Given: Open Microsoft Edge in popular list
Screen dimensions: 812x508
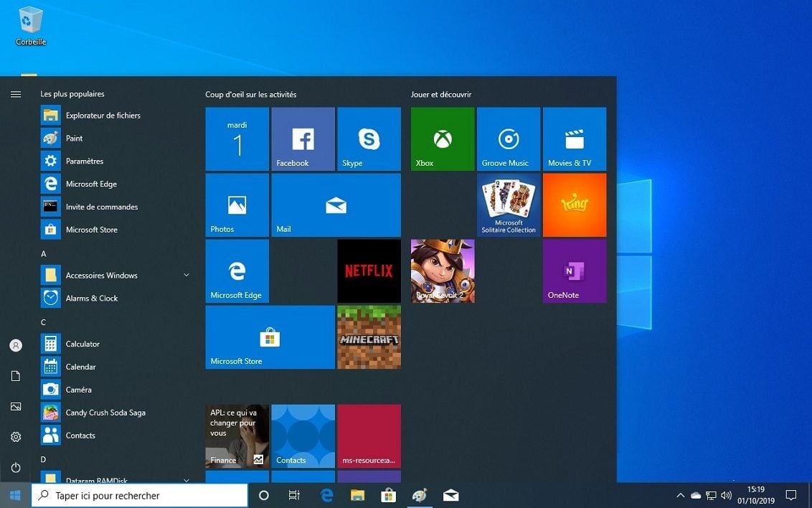Looking at the screenshot, I should (116, 184).
